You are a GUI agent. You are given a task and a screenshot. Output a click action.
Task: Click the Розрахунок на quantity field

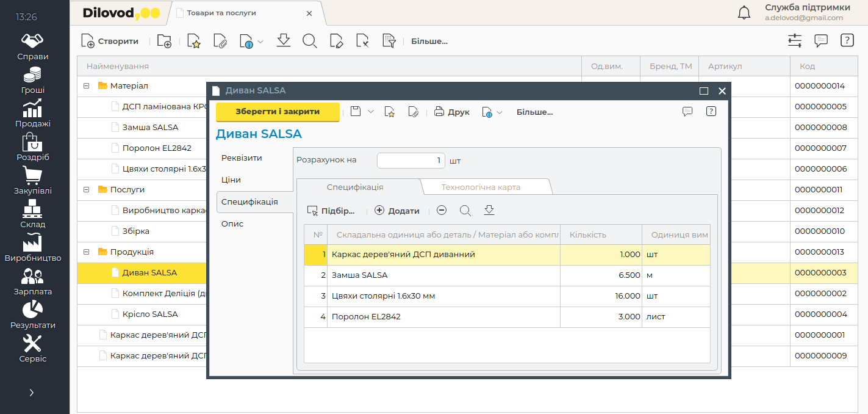point(411,161)
